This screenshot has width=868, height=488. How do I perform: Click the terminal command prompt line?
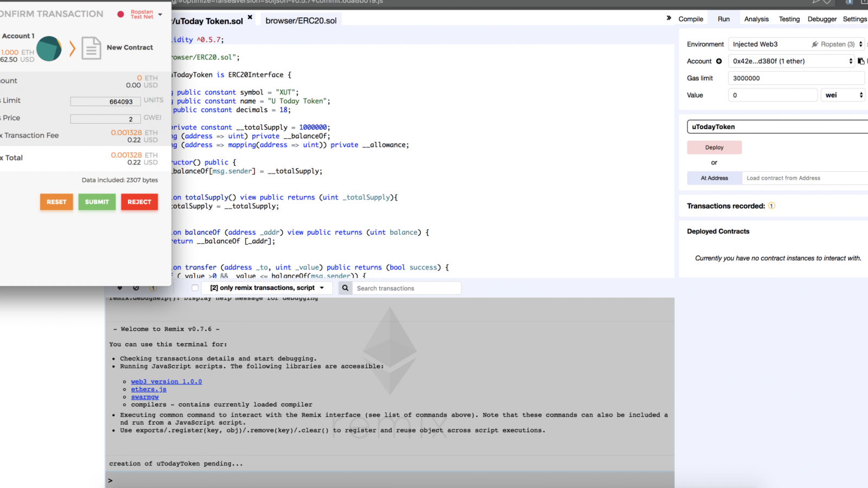[390, 480]
